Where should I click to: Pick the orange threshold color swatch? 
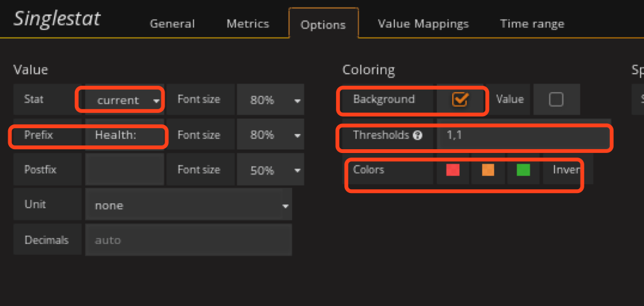pyautogui.click(x=488, y=170)
